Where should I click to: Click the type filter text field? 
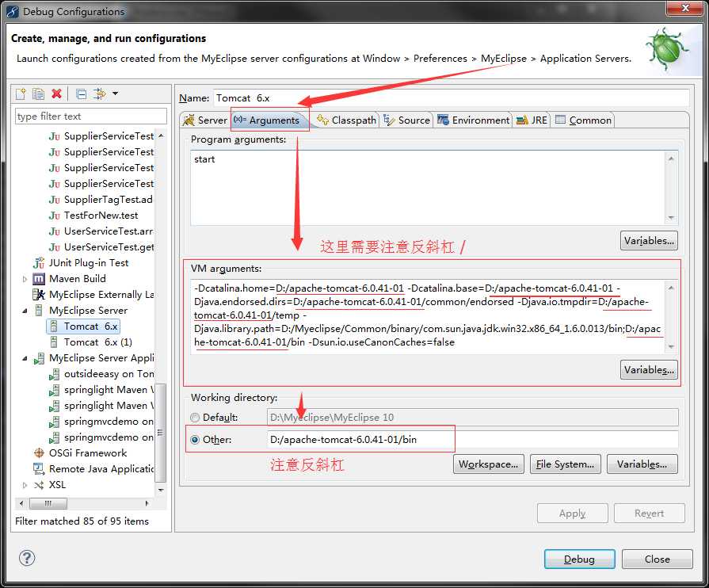pyautogui.click(x=91, y=116)
